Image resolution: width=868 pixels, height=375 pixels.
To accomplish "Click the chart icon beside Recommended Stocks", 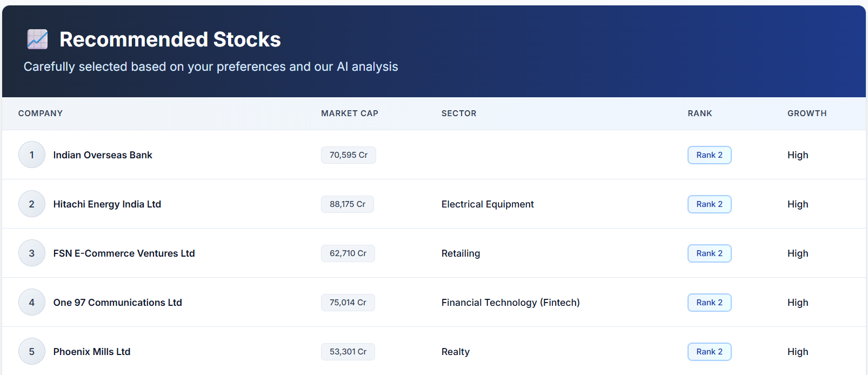I will point(37,39).
